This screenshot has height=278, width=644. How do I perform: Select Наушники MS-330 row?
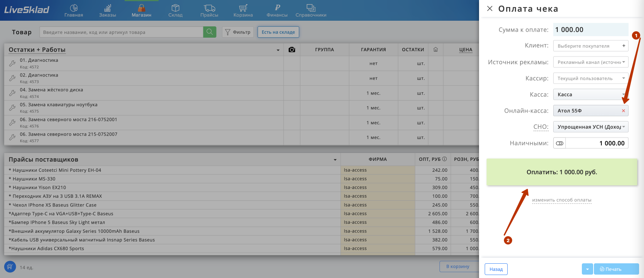click(x=241, y=179)
